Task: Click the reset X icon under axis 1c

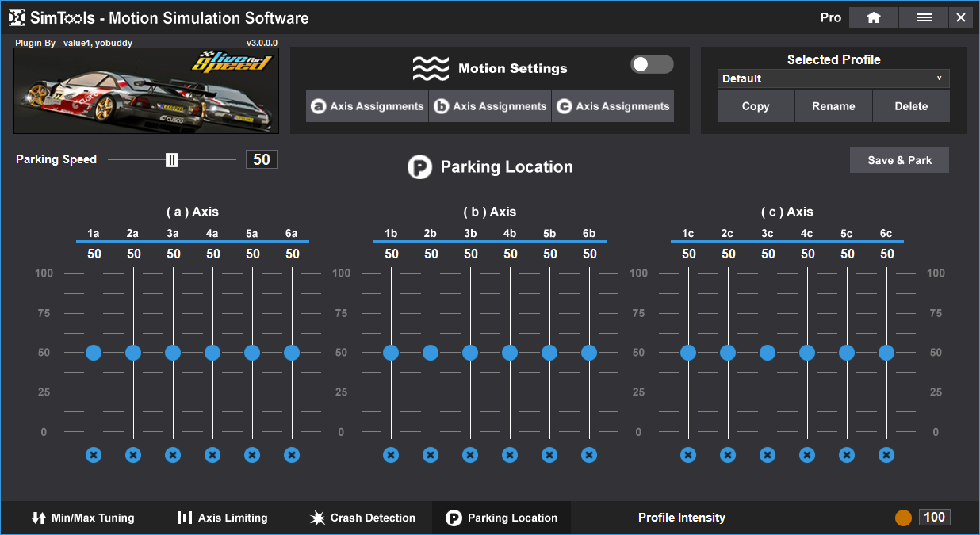Action: [x=688, y=455]
